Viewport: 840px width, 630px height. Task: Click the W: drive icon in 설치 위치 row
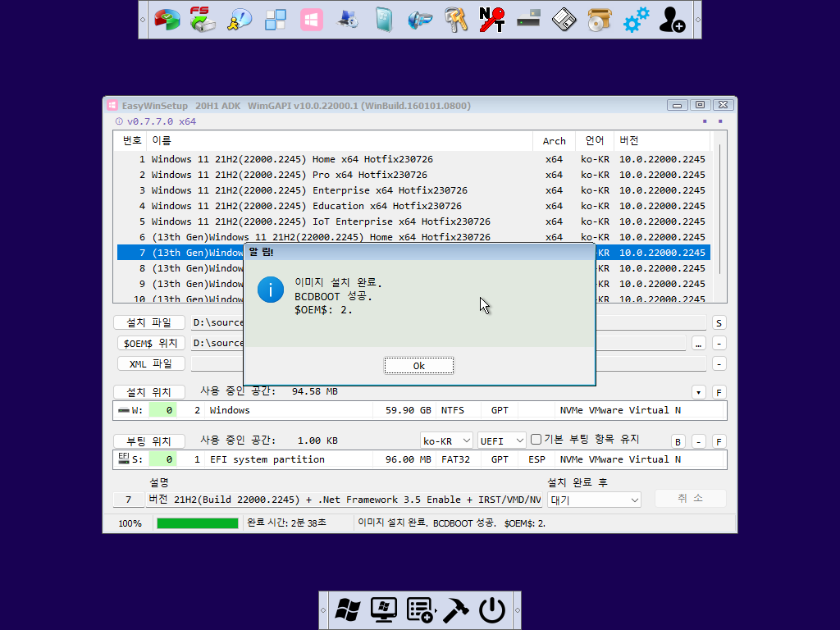pos(124,410)
